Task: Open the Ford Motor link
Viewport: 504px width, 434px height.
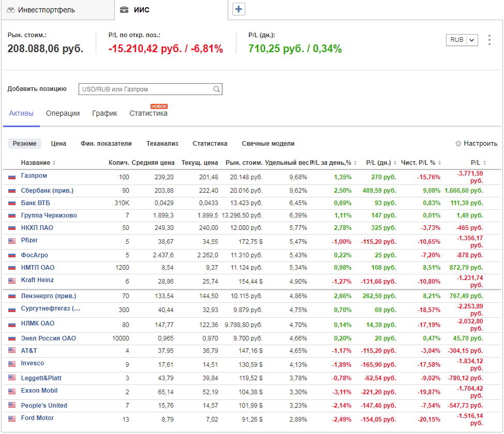Action: pyautogui.click(x=37, y=418)
